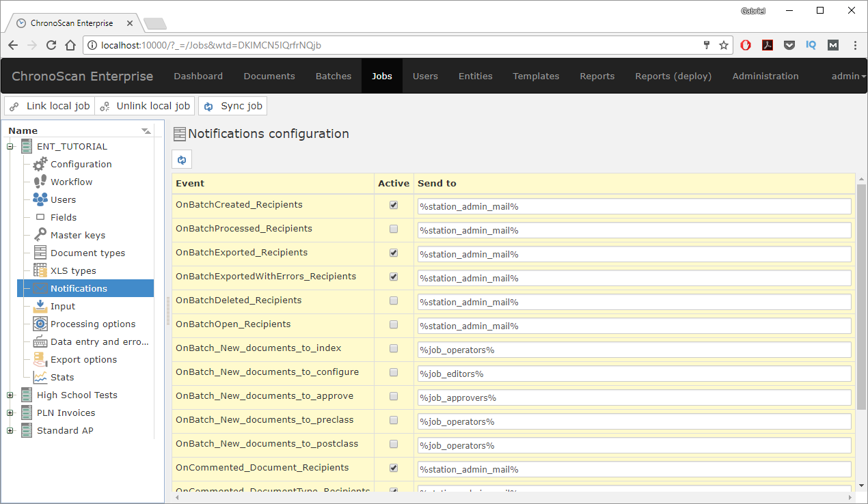The image size is (868, 504).
Task: Click the XLS types table icon
Action: tap(40, 270)
